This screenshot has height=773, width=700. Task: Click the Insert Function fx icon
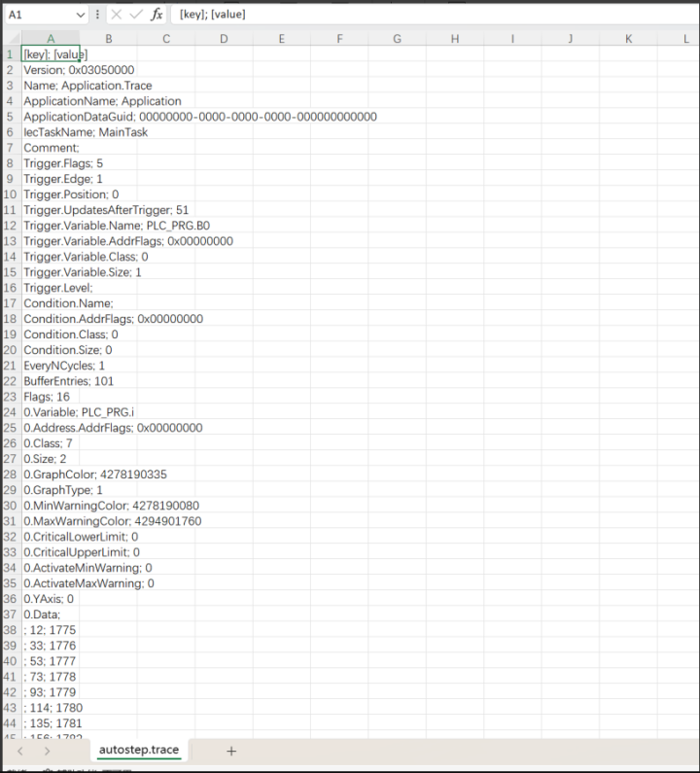(x=157, y=15)
